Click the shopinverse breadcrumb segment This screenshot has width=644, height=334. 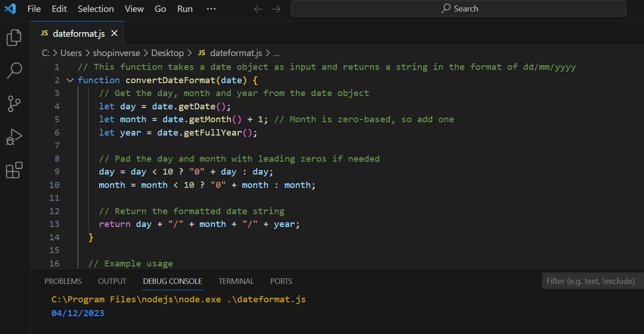point(117,53)
